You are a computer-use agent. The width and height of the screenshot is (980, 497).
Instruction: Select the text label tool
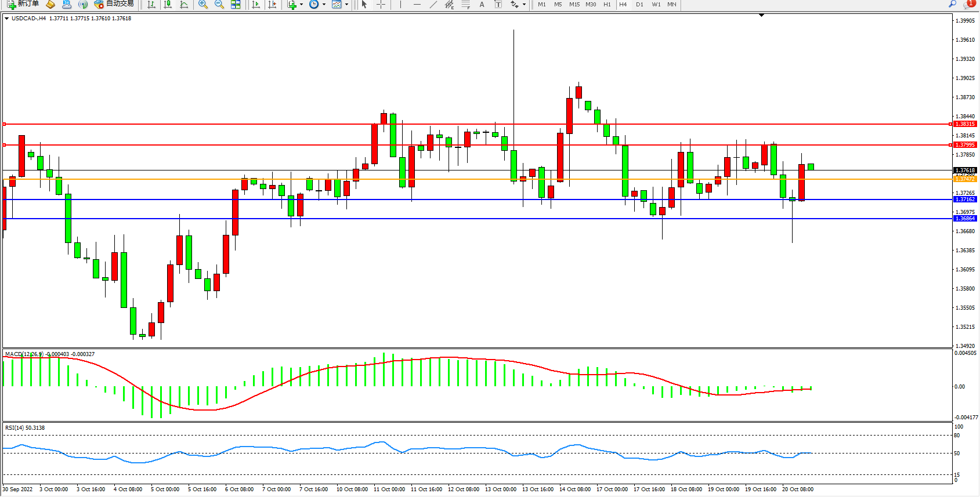tap(498, 5)
